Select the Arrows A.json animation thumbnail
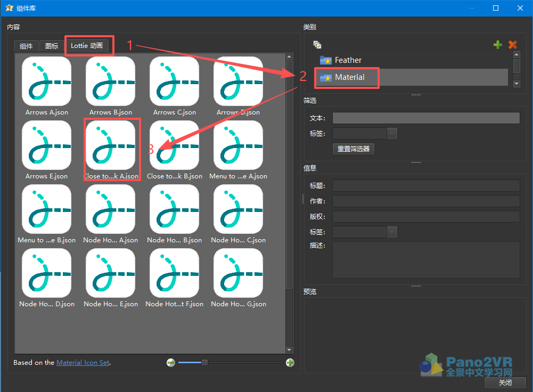533x392 pixels. [47, 81]
